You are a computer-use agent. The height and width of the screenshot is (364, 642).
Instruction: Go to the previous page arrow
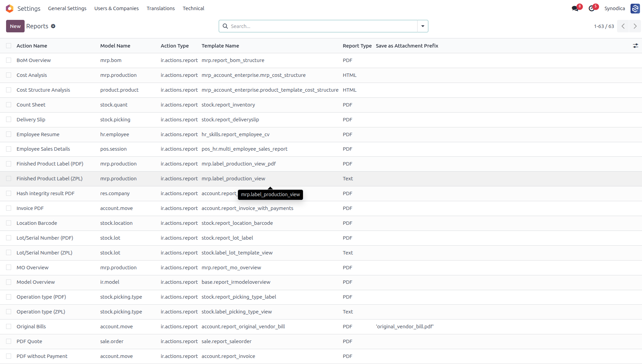click(623, 26)
